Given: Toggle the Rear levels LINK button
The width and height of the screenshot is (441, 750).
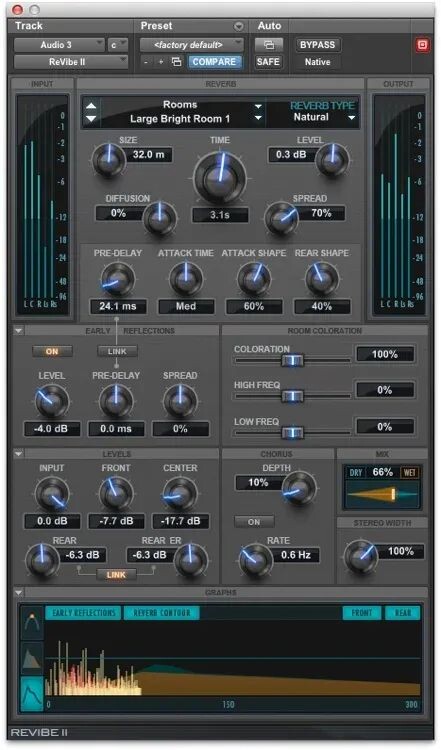Looking at the screenshot, I should [x=116, y=574].
